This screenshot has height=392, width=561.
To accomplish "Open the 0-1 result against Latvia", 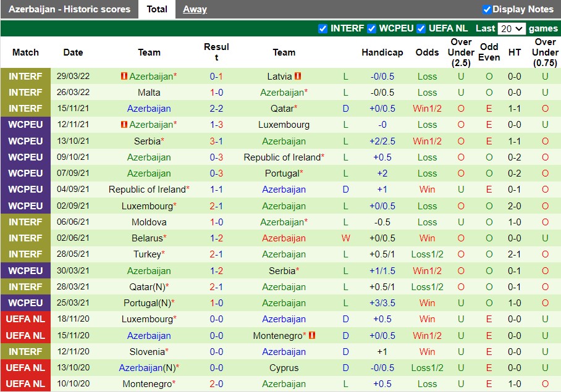I will (216, 77).
